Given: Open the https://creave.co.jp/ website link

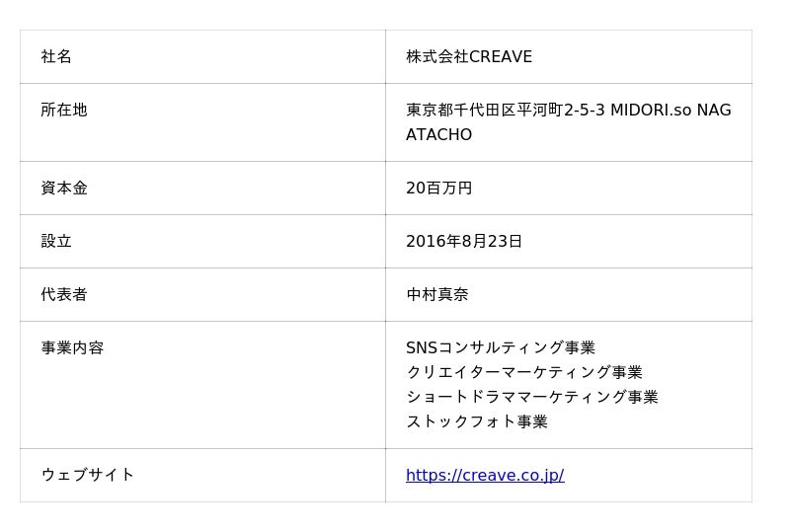Looking at the screenshot, I should (484, 475).
